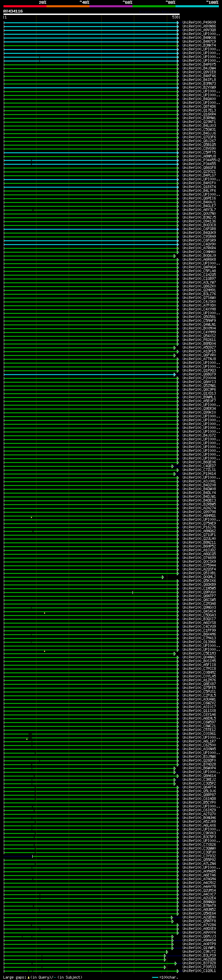Select the query name AV434116

13,11
